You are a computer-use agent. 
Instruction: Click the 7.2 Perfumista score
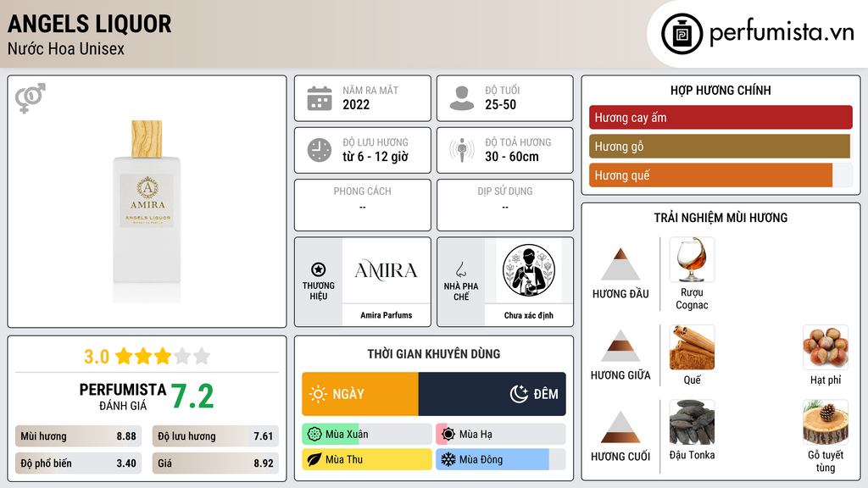[192, 396]
